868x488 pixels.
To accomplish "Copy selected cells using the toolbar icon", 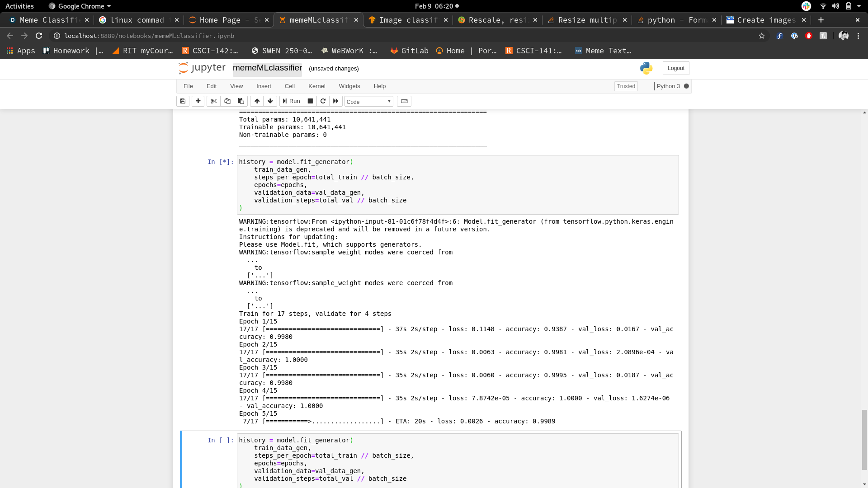I will click(227, 101).
